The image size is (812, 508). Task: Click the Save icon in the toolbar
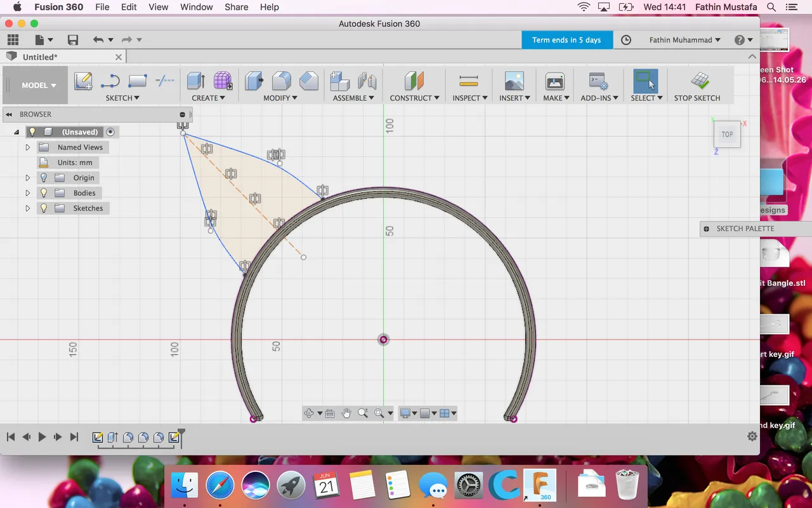tap(73, 40)
